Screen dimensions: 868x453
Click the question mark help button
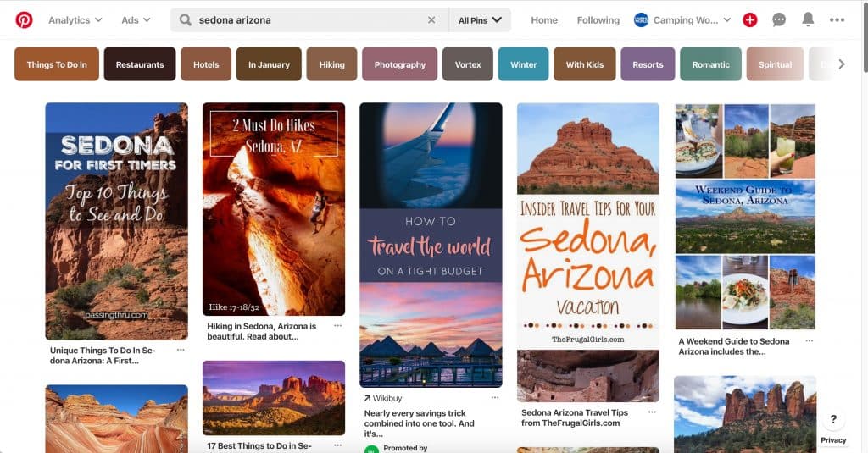(x=833, y=418)
